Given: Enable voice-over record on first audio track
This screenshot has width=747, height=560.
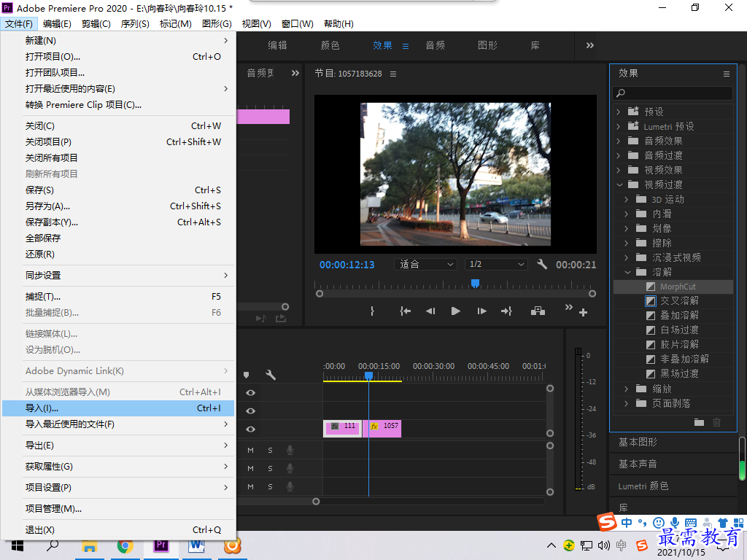Looking at the screenshot, I should 290,450.
